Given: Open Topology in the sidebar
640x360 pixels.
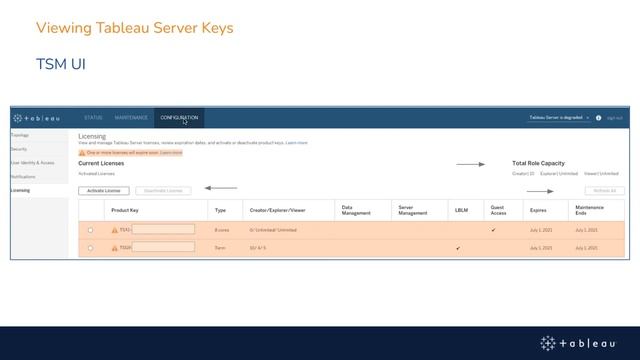Looking at the screenshot, I should coord(20,135).
